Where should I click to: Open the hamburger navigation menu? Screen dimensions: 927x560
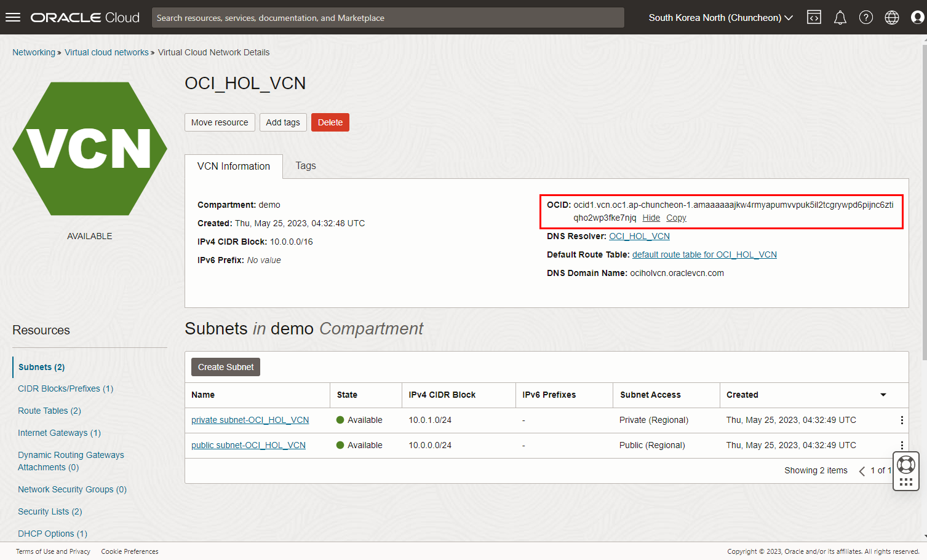click(13, 17)
